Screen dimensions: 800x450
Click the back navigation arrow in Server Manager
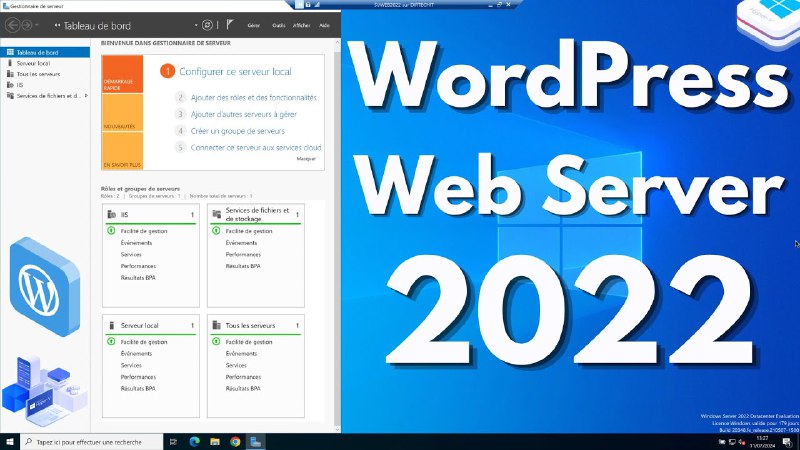click(x=13, y=25)
